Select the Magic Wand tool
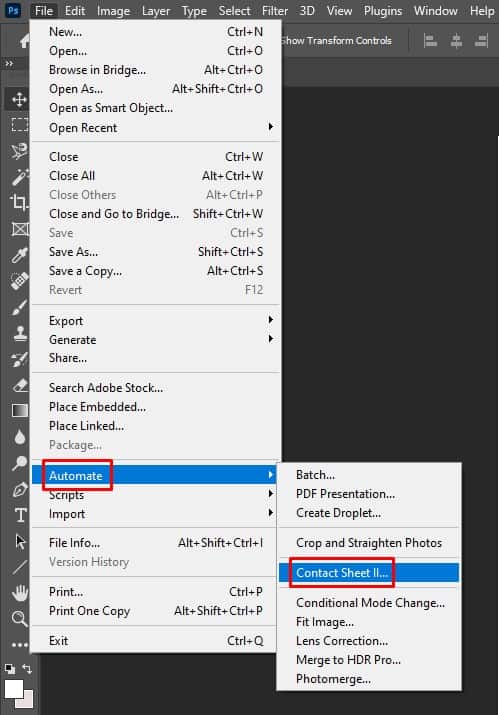 point(19,177)
